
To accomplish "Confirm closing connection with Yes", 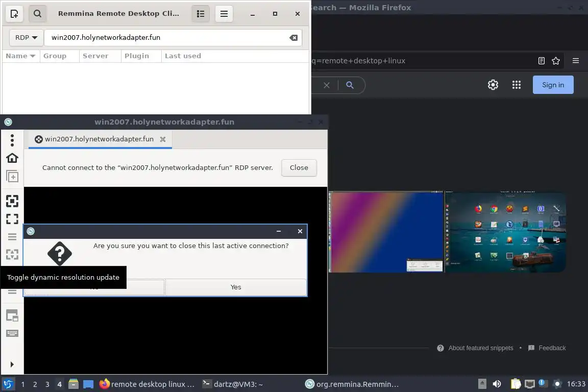I will (236, 287).
